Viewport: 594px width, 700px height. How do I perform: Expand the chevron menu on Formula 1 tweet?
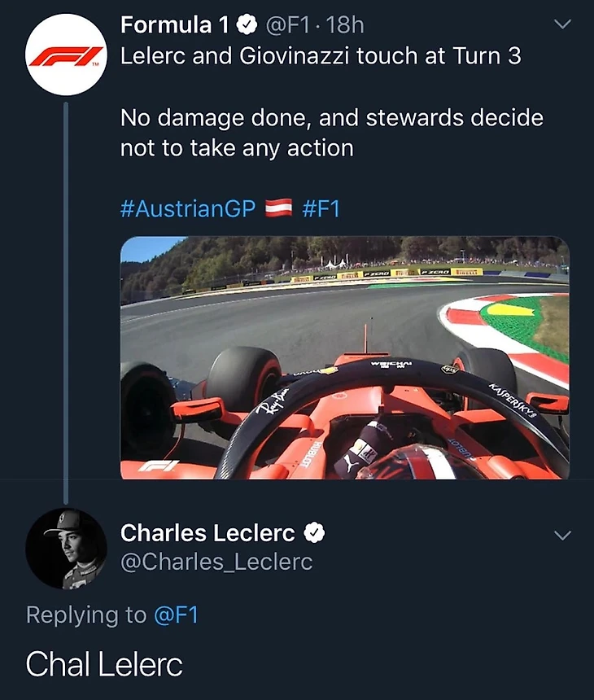[562, 24]
